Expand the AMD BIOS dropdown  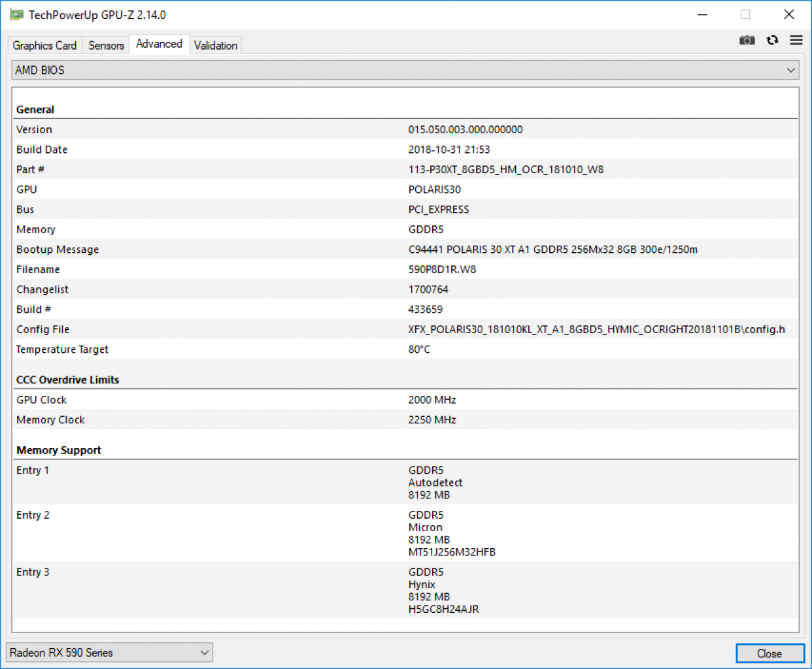pyautogui.click(x=405, y=70)
